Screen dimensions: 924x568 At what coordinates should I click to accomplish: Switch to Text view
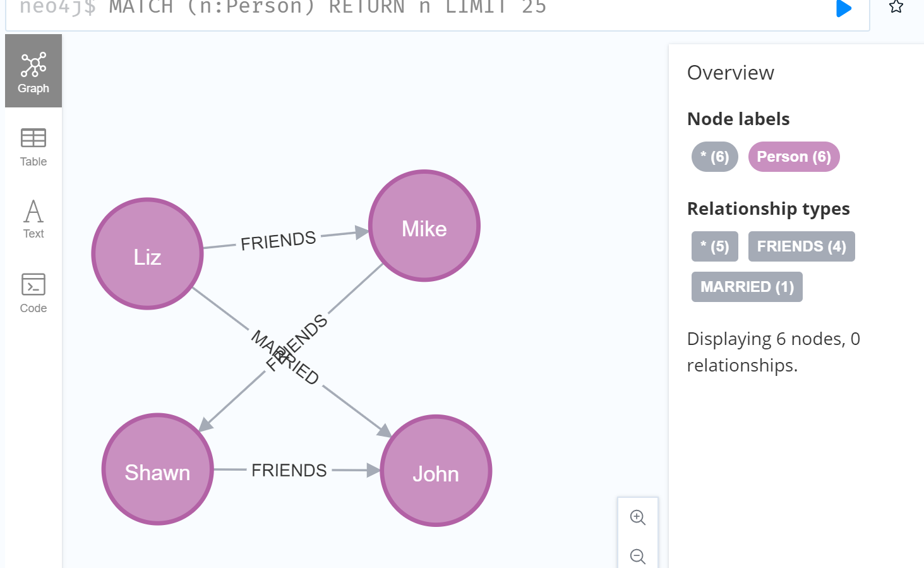[x=33, y=219]
